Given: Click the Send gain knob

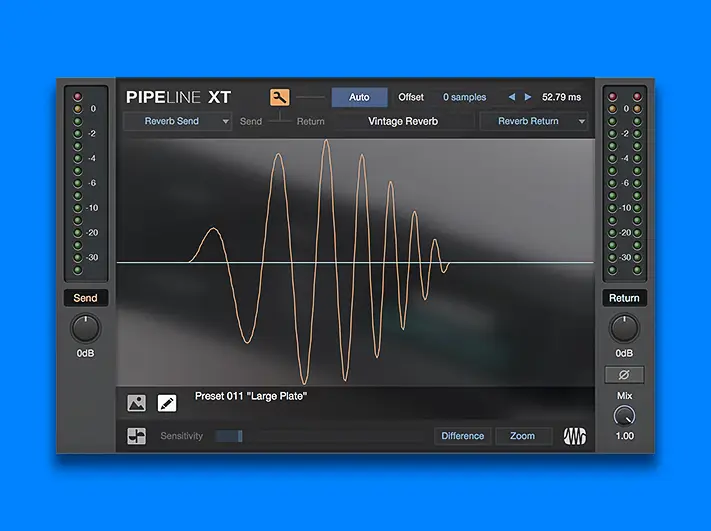Looking at the screenshot, I should point(85,328).
